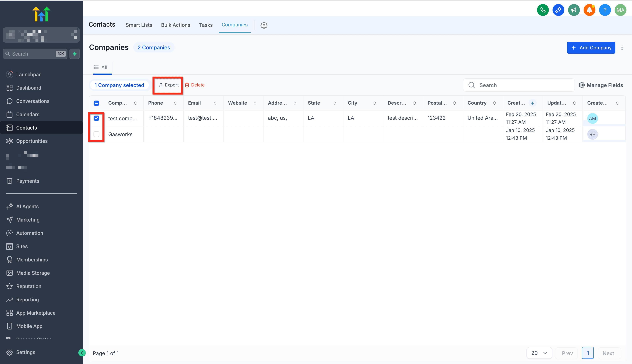Click the AM creator avatar
The height and width of the screenshot is (364, 632).
592,118
